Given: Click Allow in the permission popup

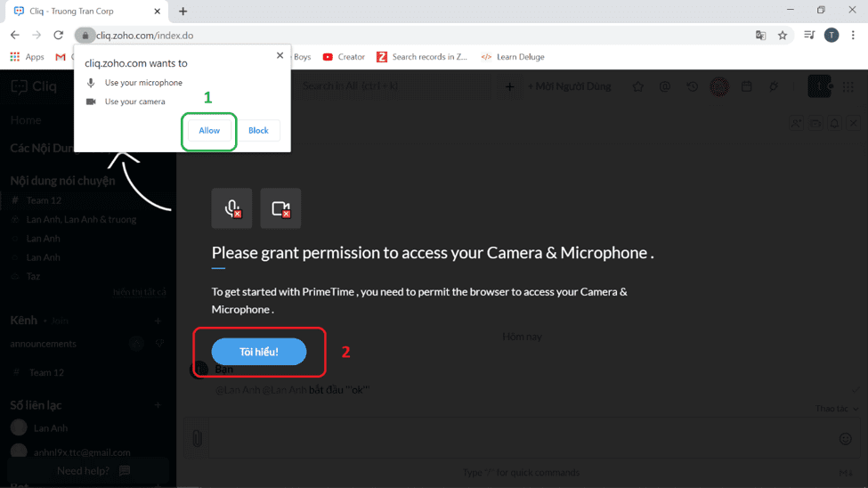Looking at the screenshot, I should pos(209,131).
